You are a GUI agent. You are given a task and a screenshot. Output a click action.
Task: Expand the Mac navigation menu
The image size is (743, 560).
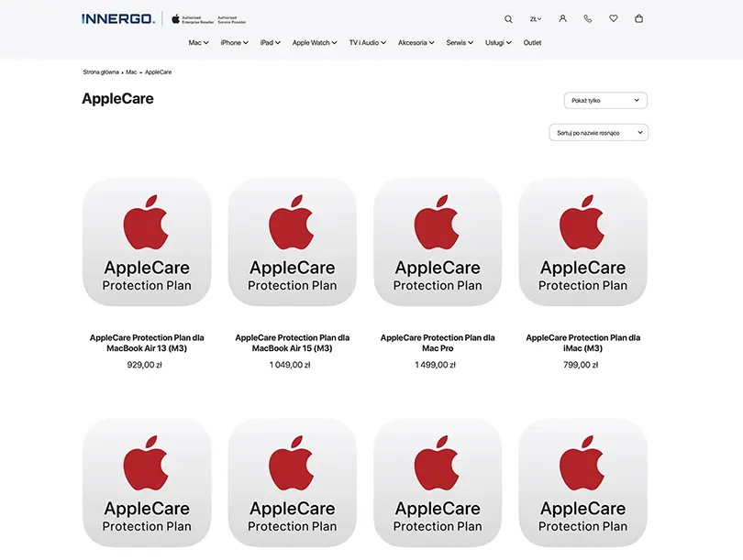tap(197, 42)
